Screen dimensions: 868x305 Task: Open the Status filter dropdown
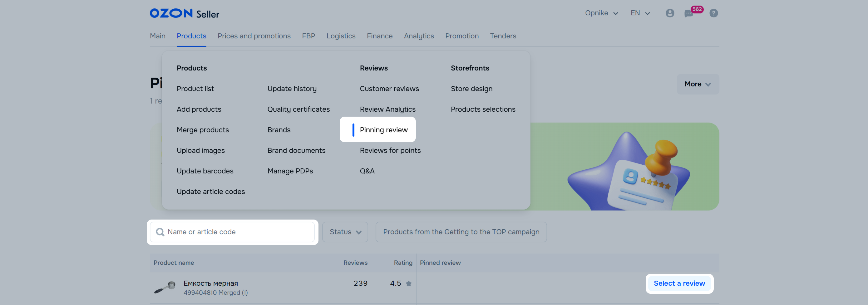pos(345,232)
